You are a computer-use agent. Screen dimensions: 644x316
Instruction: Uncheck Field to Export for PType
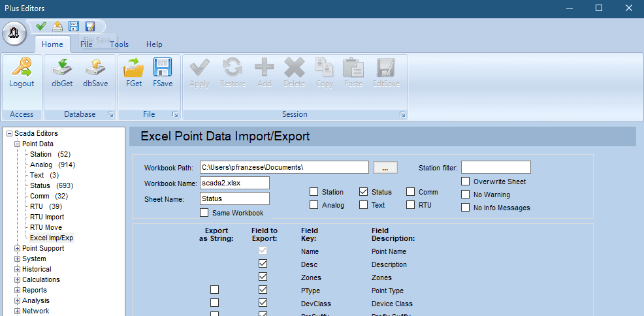263,290
